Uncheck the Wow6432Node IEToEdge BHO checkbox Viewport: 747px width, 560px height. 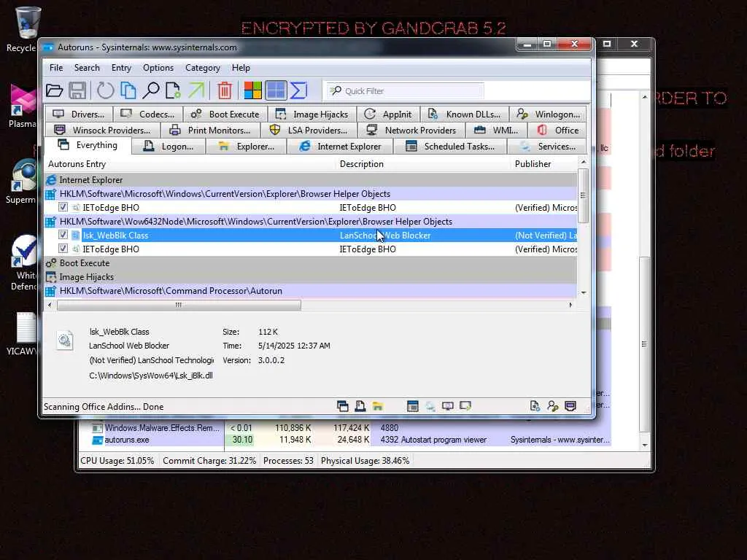point(63,249)
